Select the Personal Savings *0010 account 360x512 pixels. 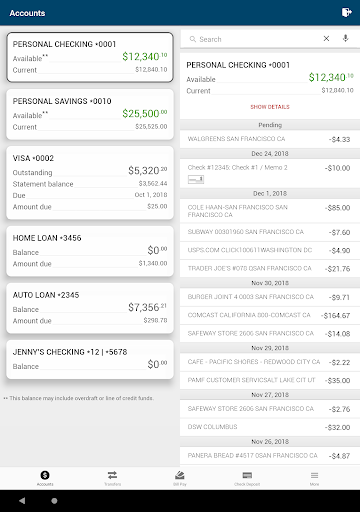click(90, 114)
